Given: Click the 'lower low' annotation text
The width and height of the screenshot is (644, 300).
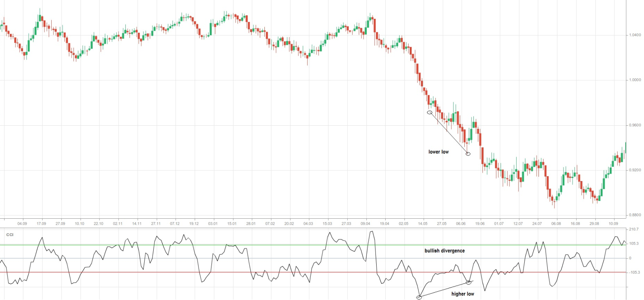Looking at the screenshot, I should coord(438,152).
